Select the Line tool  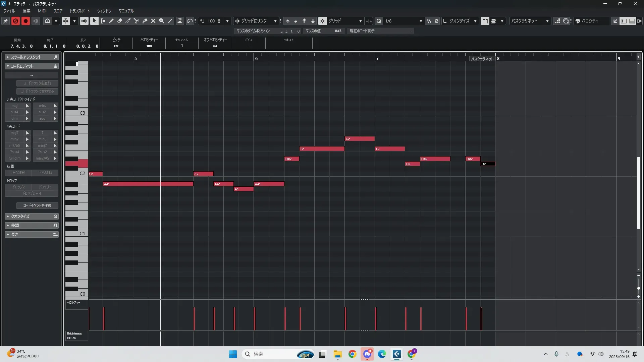click(170, 21)
